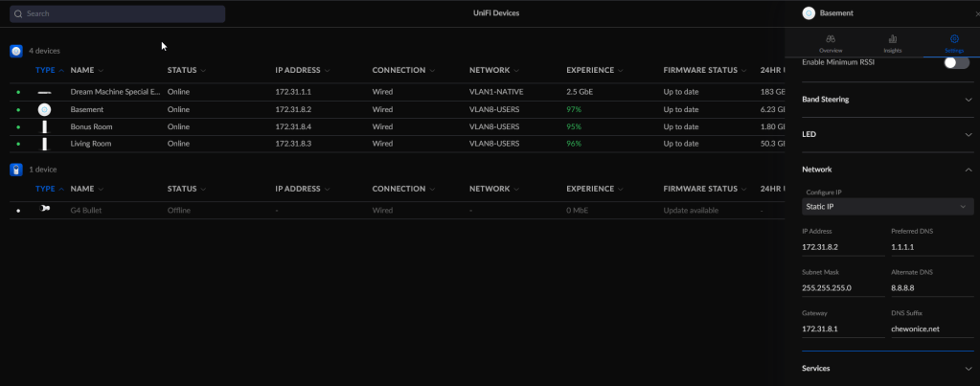Toggle the Enable Minimum RSSI switch
Image resolution: width=980 pixels, height=386 pixels.
point(955,62)
